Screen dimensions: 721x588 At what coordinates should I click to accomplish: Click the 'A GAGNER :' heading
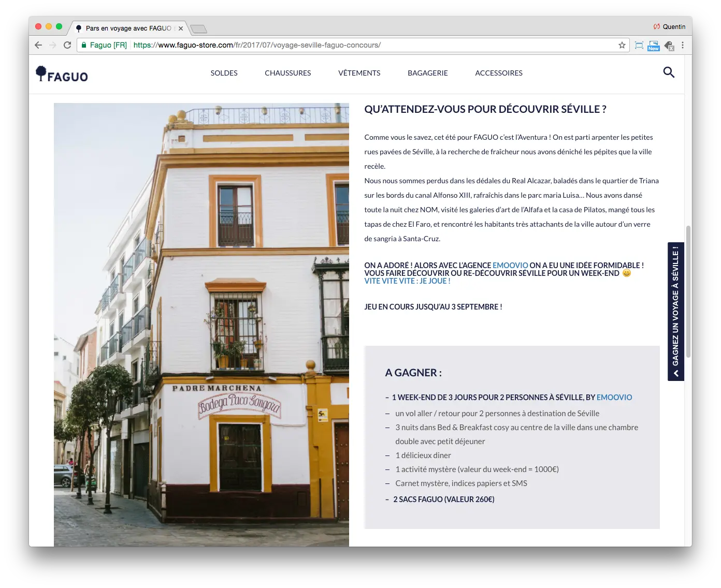coord(413,373)
